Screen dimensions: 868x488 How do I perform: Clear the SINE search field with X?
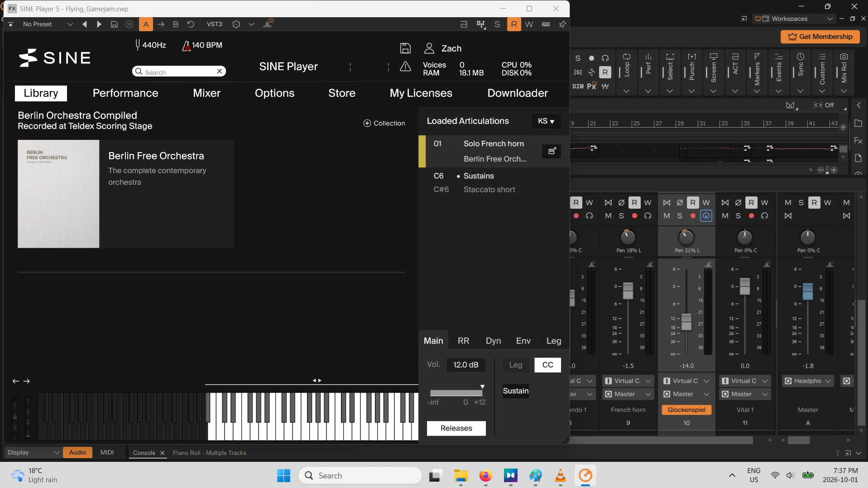[x=220, y=71]
